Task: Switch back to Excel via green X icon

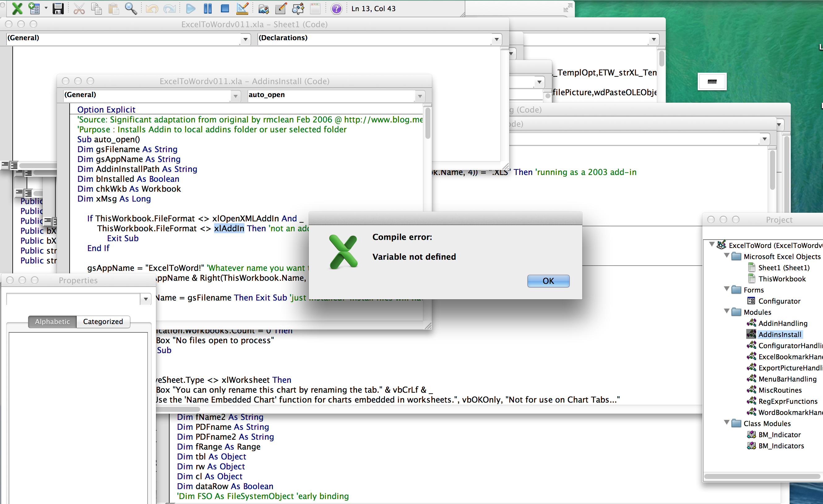Action: pos(17,8)
